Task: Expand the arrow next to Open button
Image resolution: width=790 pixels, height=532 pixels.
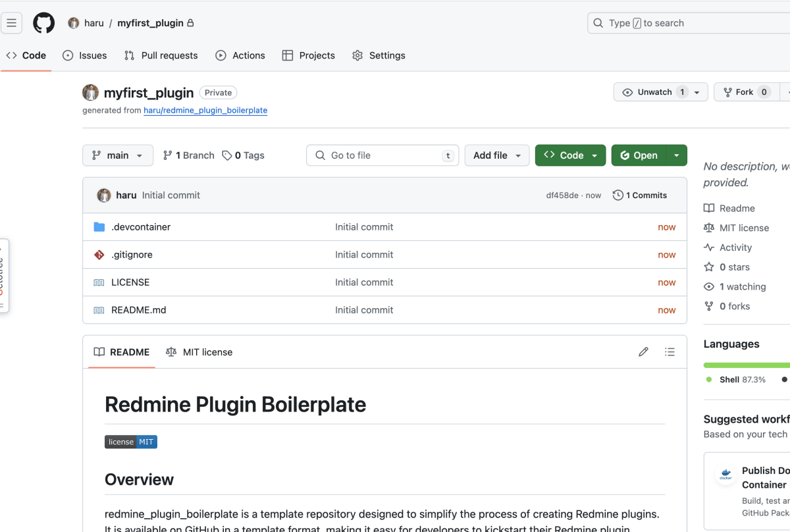Action: tap(677, 155)
